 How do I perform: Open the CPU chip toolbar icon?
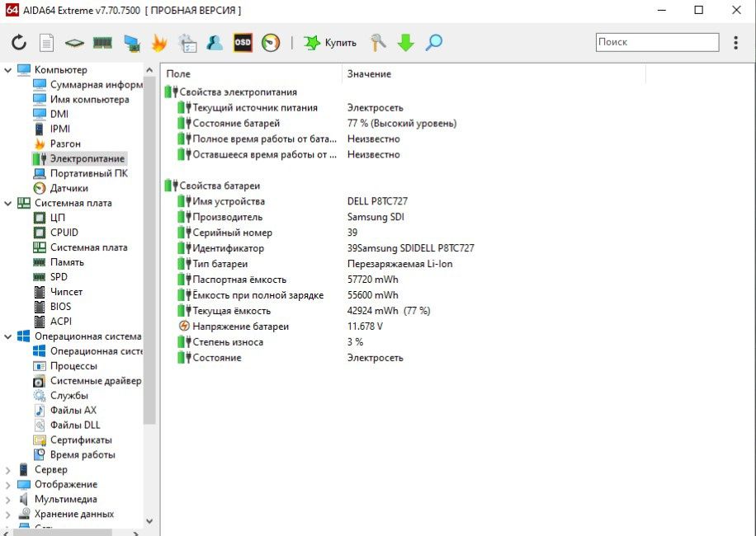(74, 43)
